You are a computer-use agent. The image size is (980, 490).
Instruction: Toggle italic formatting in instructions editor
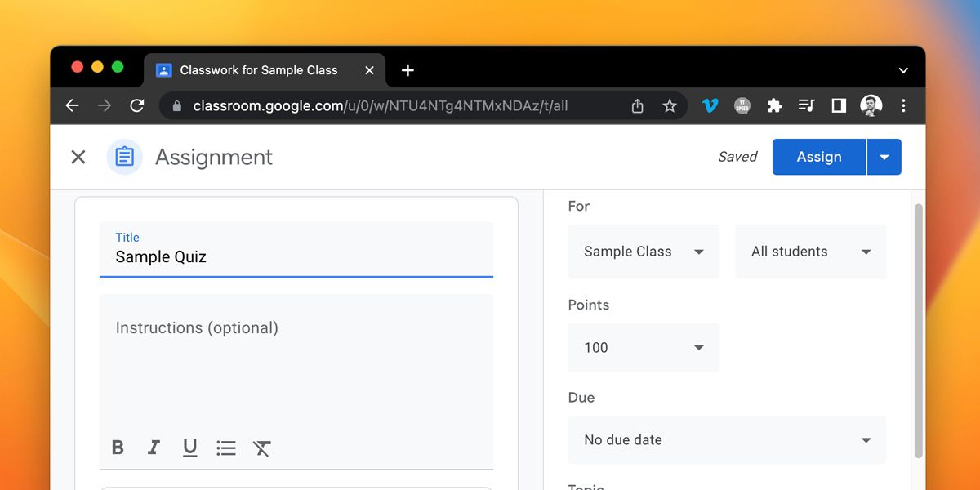click(x=154, y=448)
